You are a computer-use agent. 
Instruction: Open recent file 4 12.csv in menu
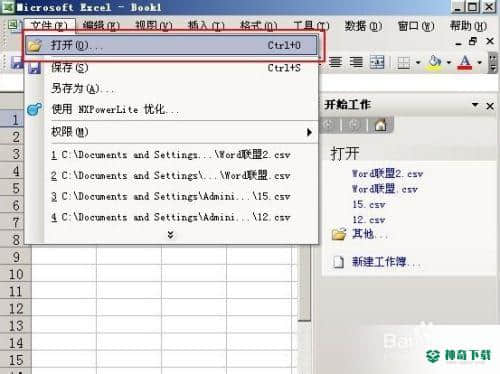(x=171, y=217)
